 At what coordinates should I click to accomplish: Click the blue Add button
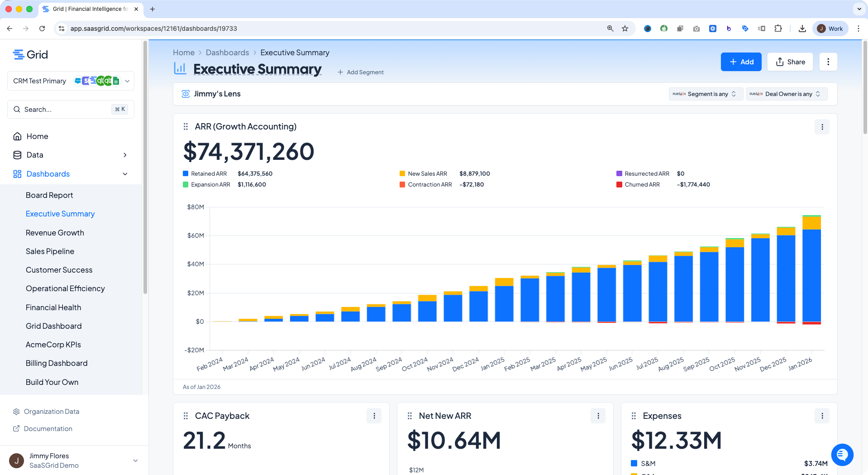(x=741, y=62)
